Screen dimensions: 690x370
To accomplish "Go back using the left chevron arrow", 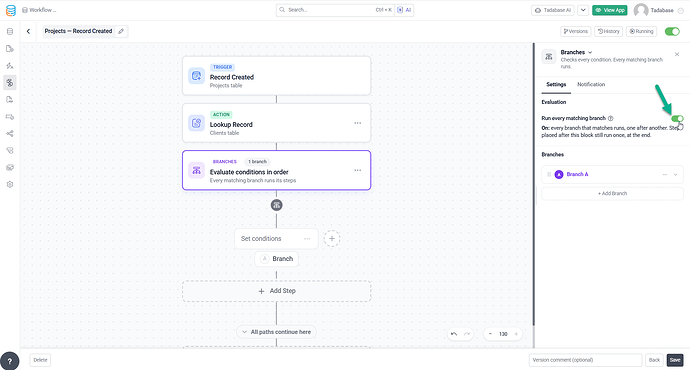I will (x=28, y=31).
